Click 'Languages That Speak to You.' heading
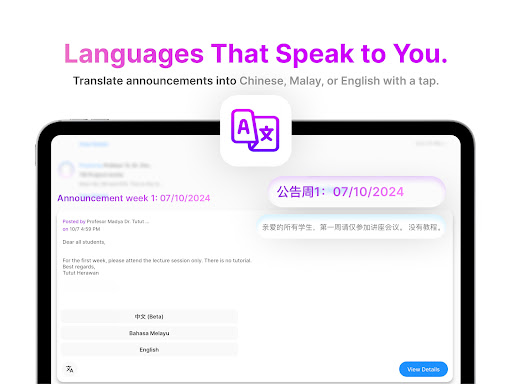The image size is (512, 384). [256, 54]
